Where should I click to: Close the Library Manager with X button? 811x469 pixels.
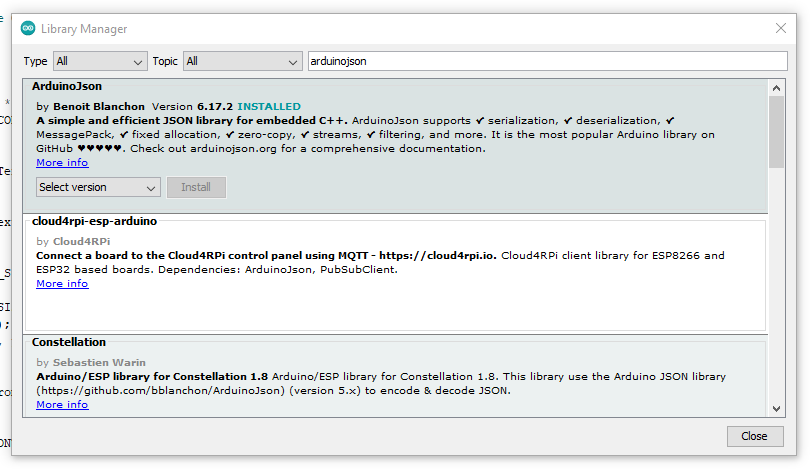coord(780,28)
